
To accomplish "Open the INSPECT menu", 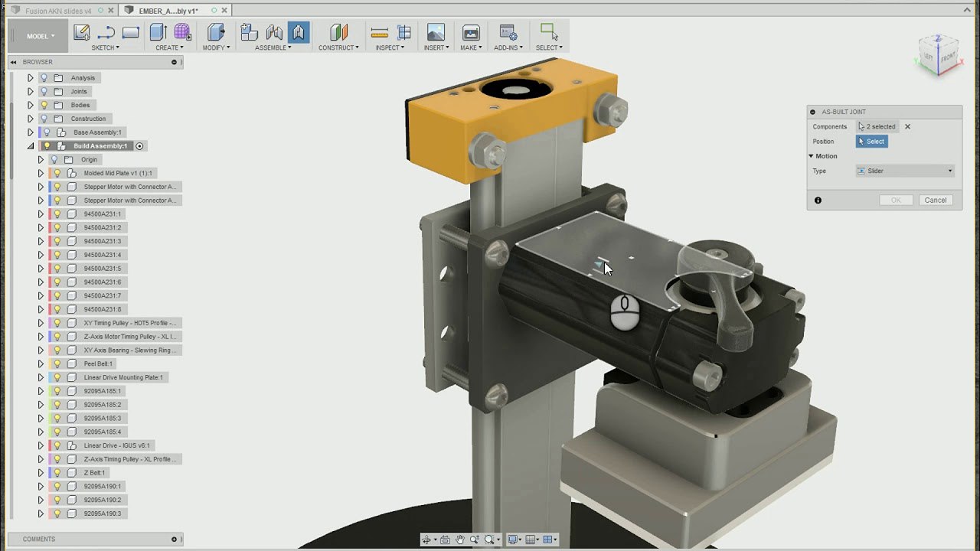I will [x=390, y=47].
